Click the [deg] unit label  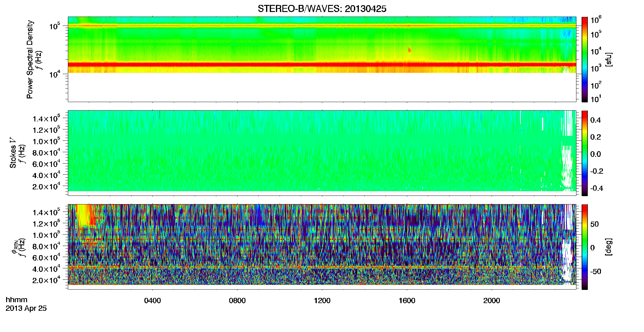pyautogui.click(x=609, y=247)
